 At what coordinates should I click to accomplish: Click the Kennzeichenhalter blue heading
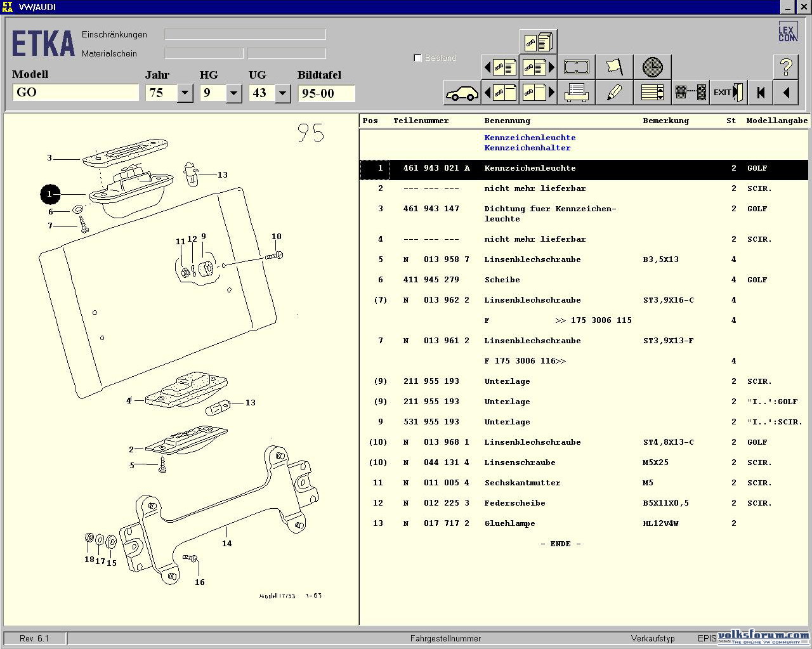click(527, 148)
